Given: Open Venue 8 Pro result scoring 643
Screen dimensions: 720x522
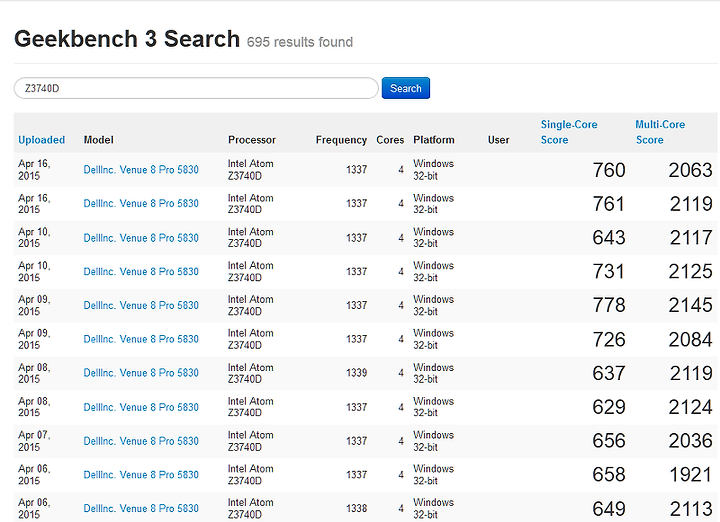Looking at the screenshot, I should click(x=141, y=238).
